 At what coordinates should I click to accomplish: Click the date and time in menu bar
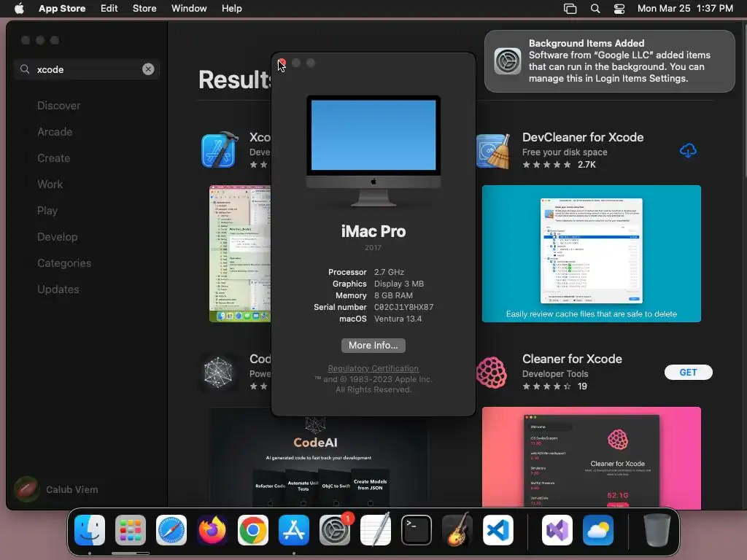click(685, 9)
